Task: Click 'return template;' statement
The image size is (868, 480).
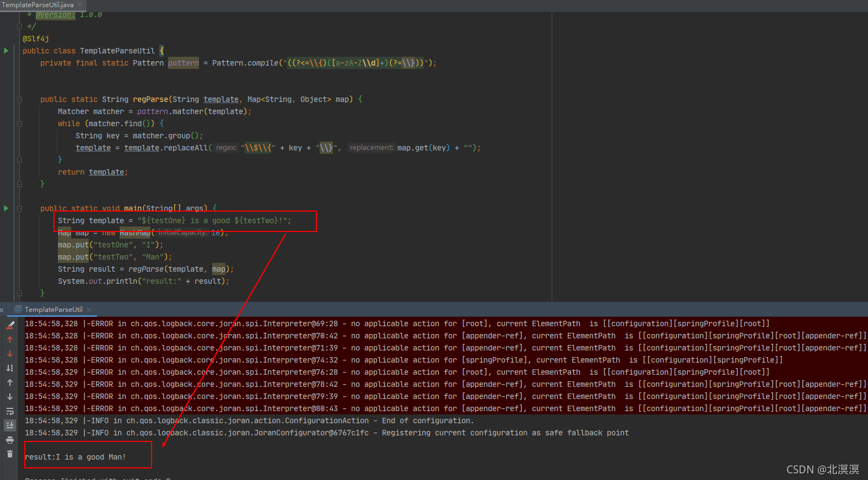Action: click(93, 172)
